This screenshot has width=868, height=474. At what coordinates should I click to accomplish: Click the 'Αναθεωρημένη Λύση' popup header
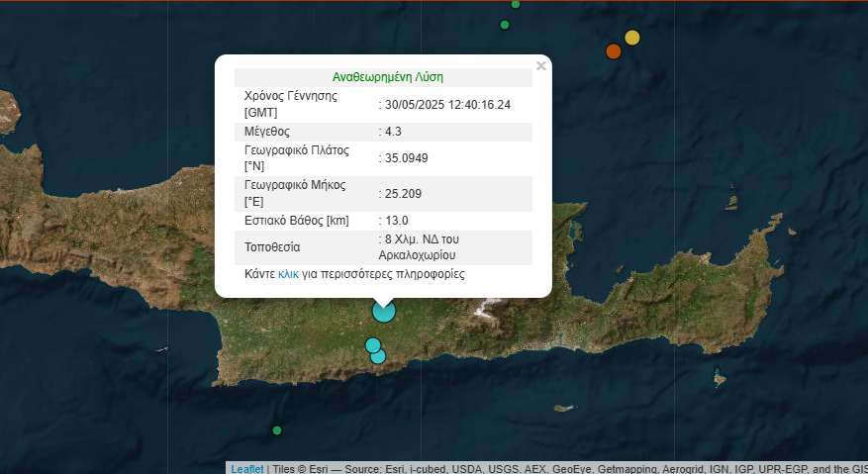coord(387,77)
